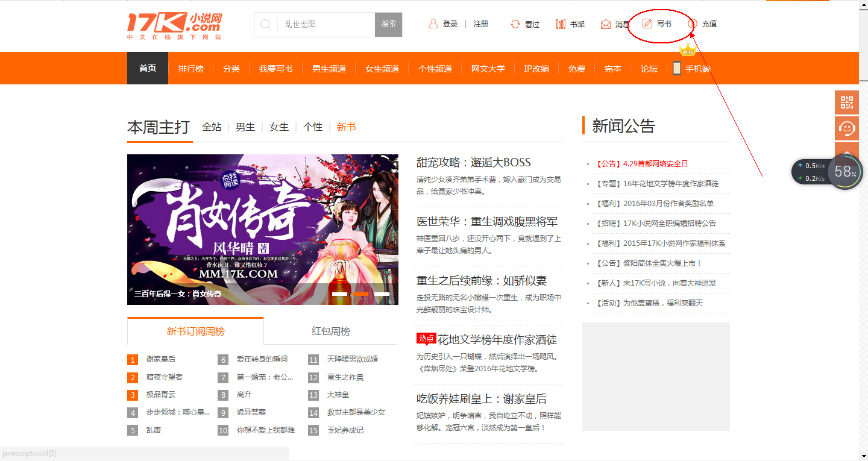Select the 个性 filter tab

tap(313, 127)
